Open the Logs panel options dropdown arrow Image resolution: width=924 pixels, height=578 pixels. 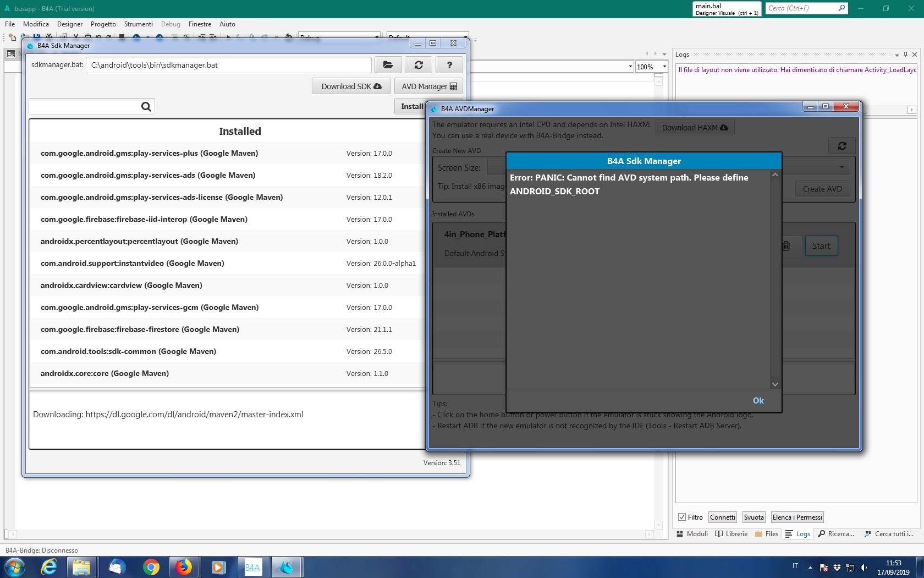coord(897,55)
